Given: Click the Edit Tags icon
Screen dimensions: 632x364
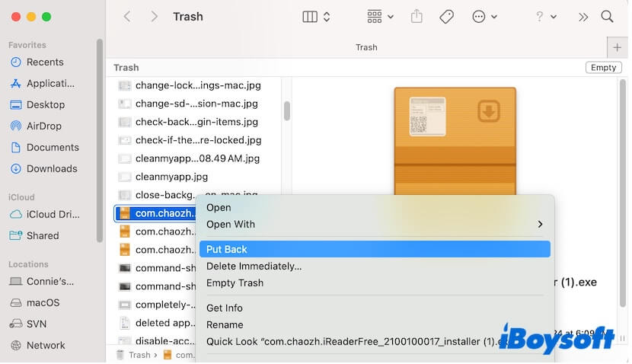Looking at the screenshot, I should 447,17.
